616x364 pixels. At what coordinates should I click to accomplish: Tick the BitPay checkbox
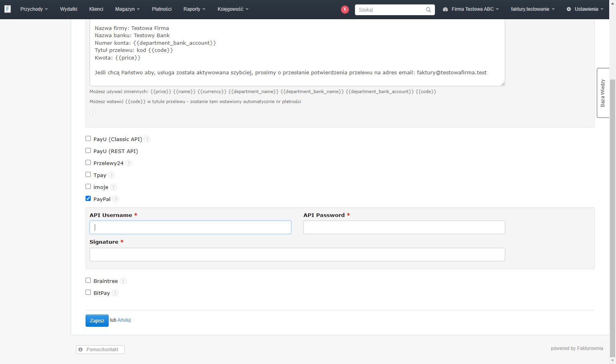pos(88,292)
